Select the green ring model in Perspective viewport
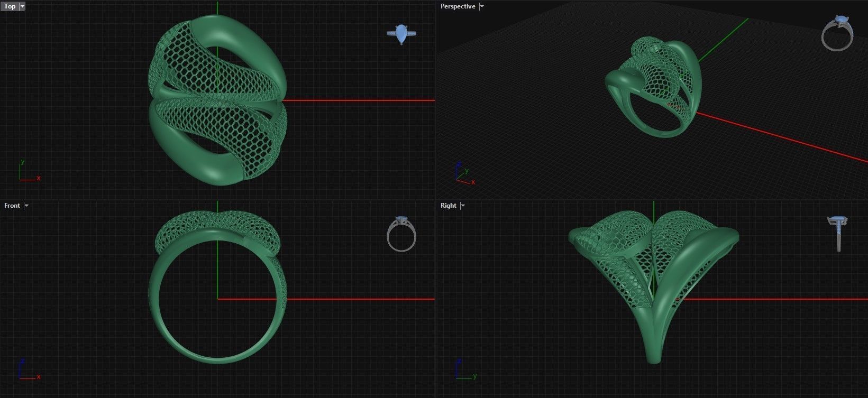 pyautogui.click(x=654, y=87)
